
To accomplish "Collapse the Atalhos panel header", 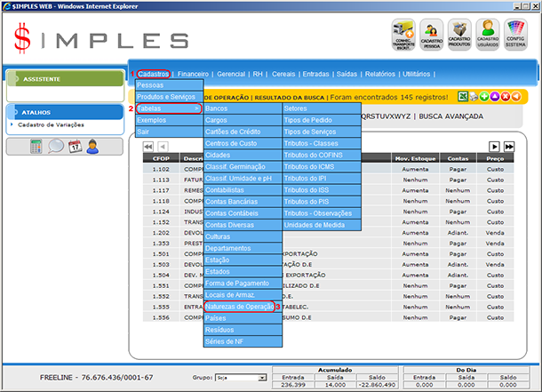I will 62,112.
